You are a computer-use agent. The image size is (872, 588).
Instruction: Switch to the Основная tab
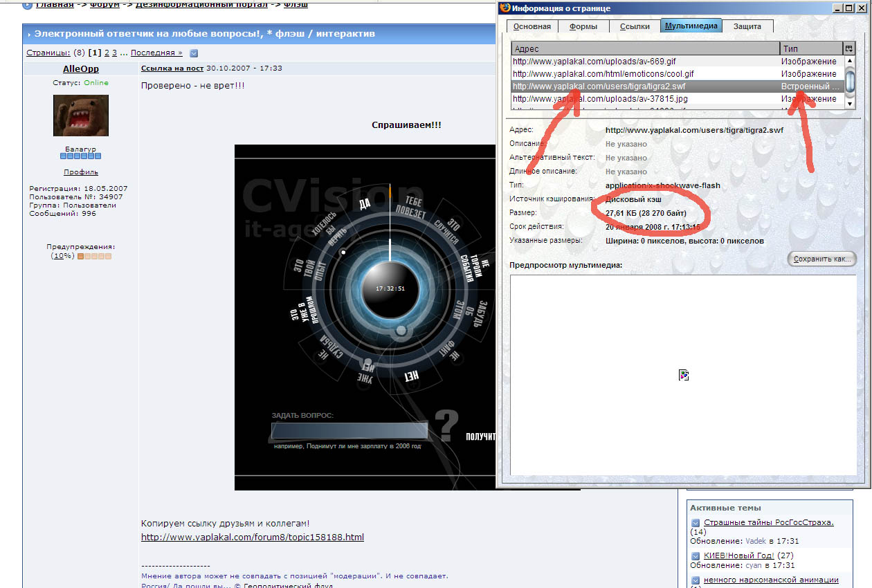point(532,26)
